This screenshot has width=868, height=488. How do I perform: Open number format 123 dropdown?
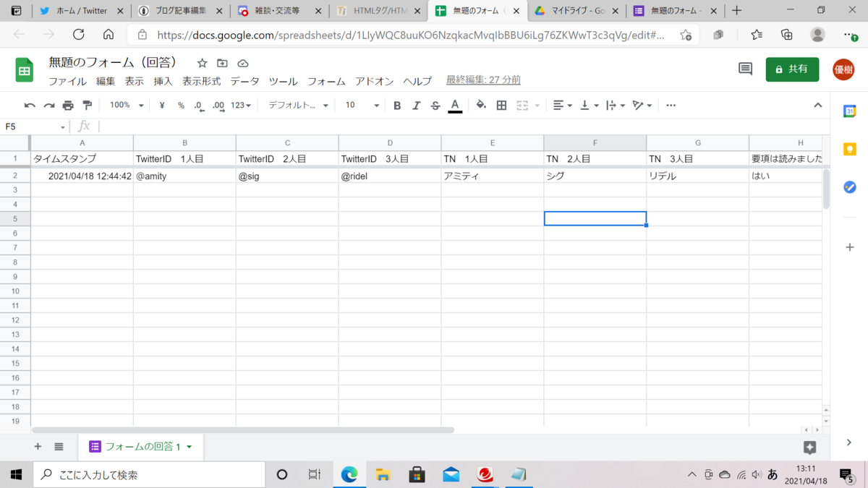[241, 106]
